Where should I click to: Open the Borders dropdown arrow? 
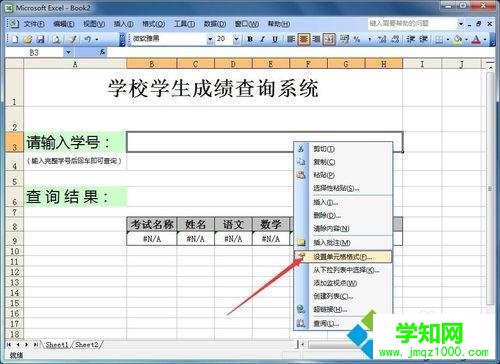tap(448, 40)
